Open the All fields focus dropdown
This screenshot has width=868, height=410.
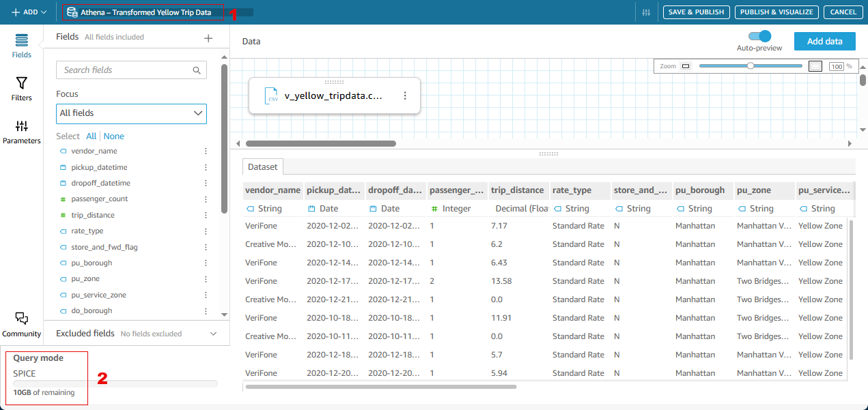click(x=131, y=113)
